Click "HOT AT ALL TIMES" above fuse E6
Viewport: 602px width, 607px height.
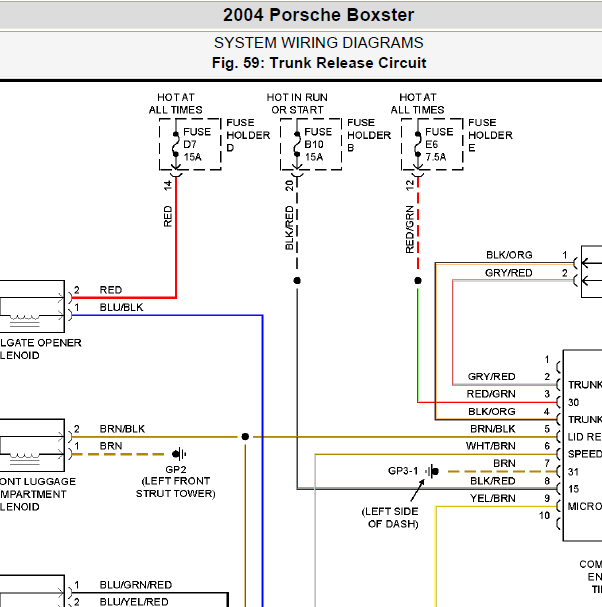(417, 104)
